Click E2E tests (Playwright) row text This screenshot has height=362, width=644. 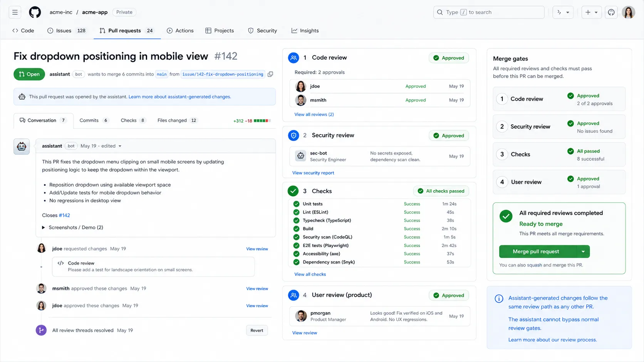[325, 245]
